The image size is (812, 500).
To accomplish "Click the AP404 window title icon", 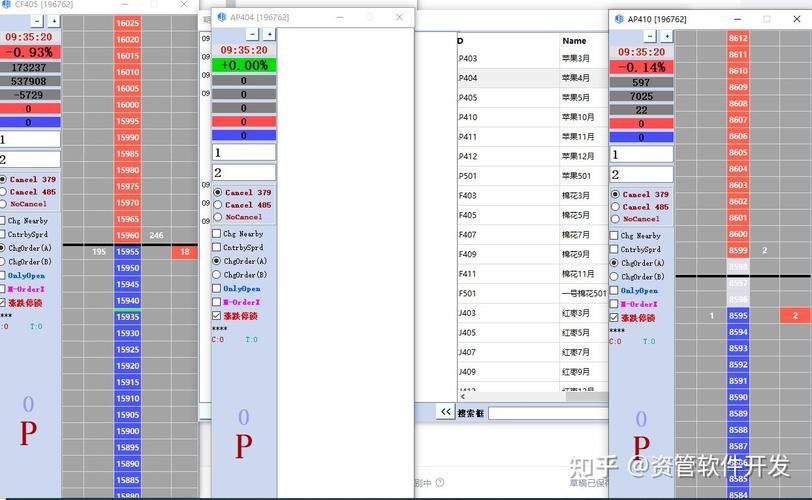I will [x=221, y=17].
